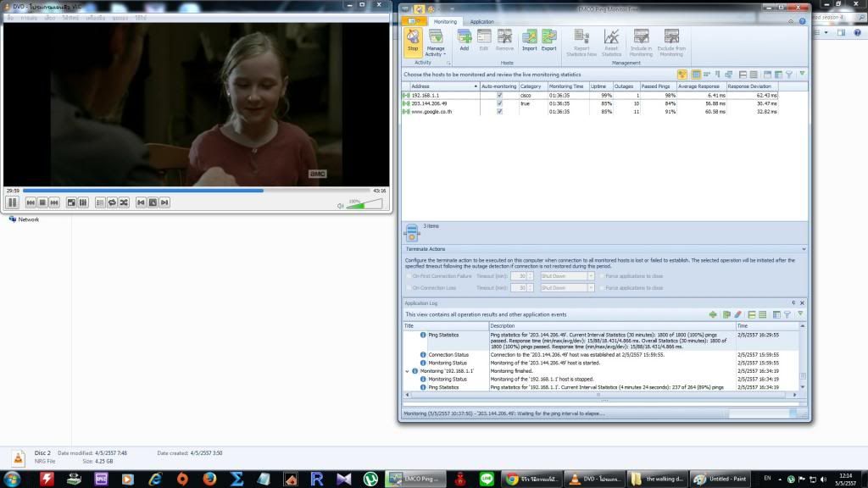Click the Stop monitoring button in the ribbon

click(x=413, y=41)
